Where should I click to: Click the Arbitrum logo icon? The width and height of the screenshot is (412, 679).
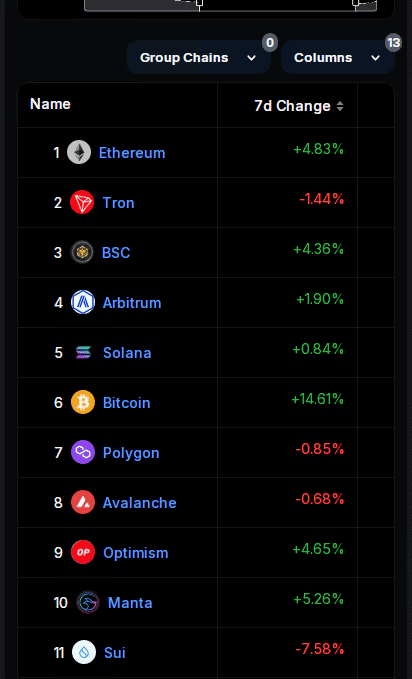[x=83, y=302]
